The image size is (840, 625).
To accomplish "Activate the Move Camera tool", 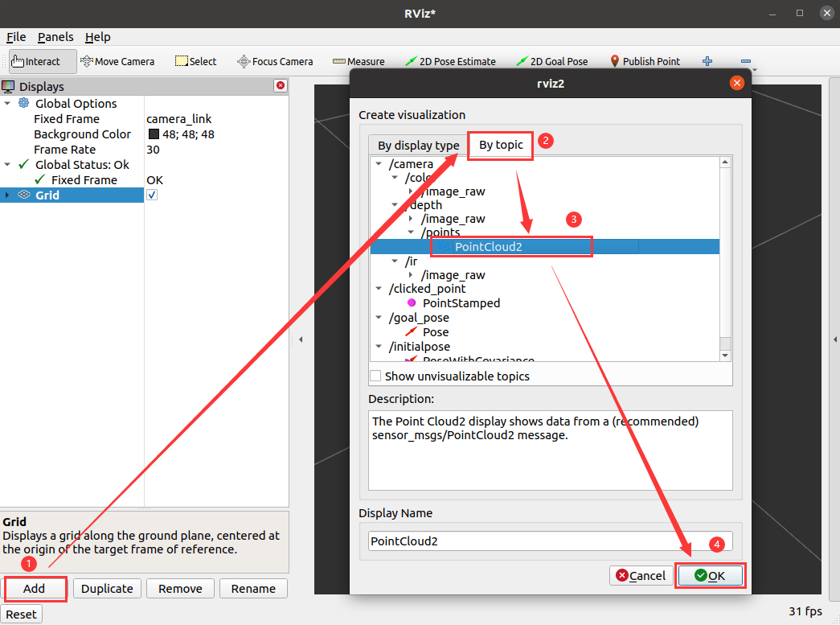I will coord(117,62).
